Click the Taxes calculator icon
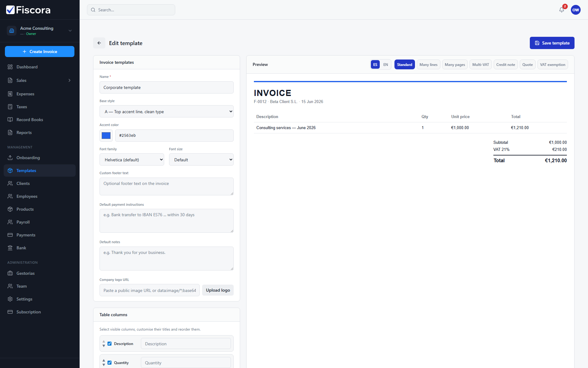588x368 pixels. pos(10,107)
